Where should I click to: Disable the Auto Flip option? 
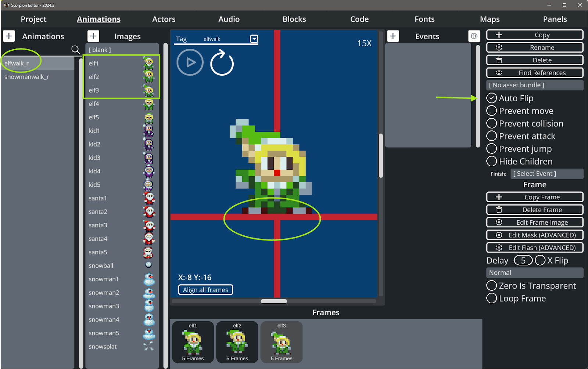click(491, 98)
